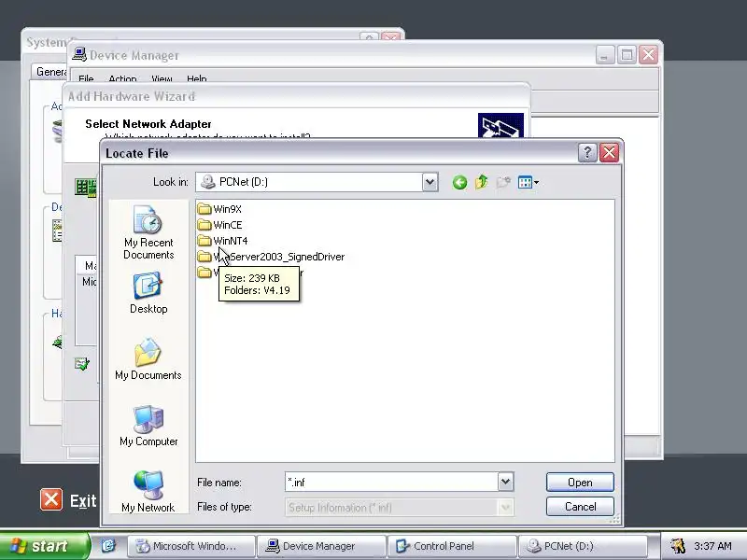The image size is (747, 560).
Task: Click the taskbar clock showing 3:37 AM
Action: click(x=712, y=546)
